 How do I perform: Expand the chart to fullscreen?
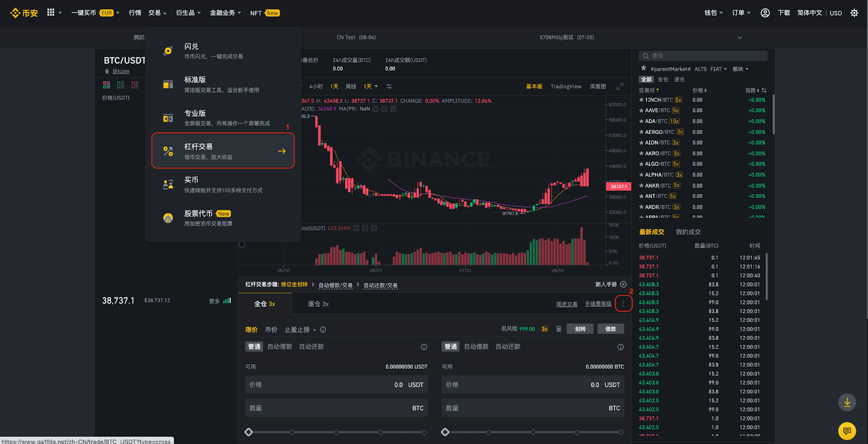(620, 87)
